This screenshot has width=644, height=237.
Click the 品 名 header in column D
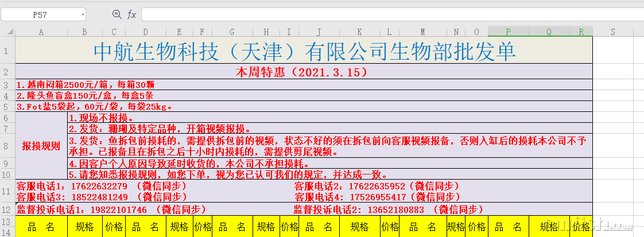145,226
